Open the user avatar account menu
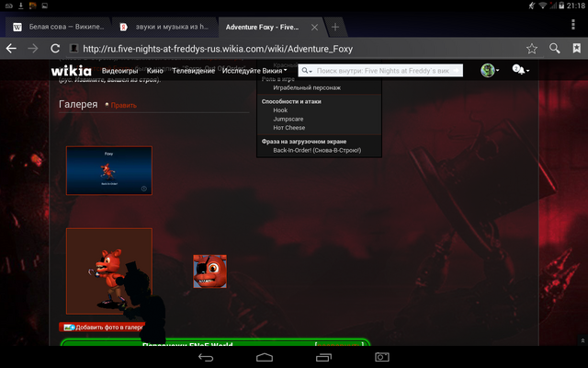This screenshot has height=368, width=588. click(x=490, y=70)
